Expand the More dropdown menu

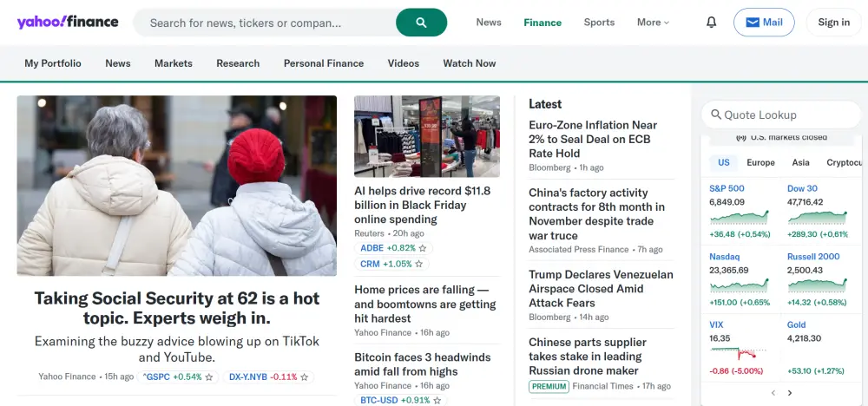(654, 23)
